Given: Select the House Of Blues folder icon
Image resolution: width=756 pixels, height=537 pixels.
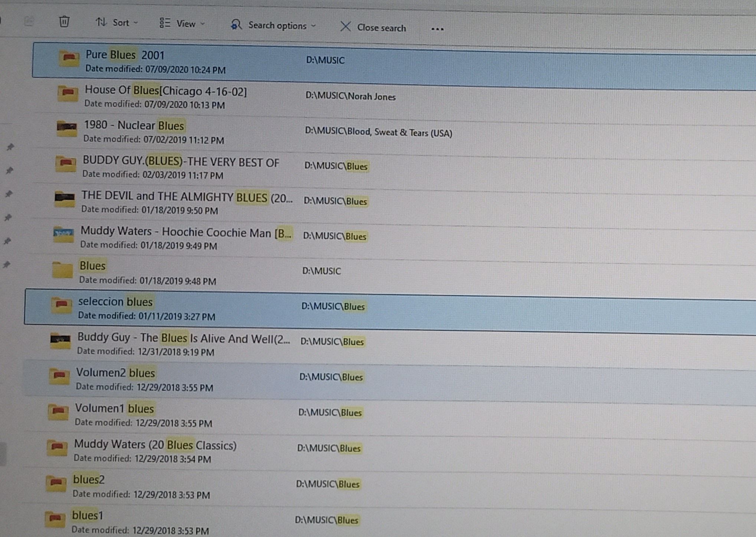Looking at the screenshot, I should 68,93.
